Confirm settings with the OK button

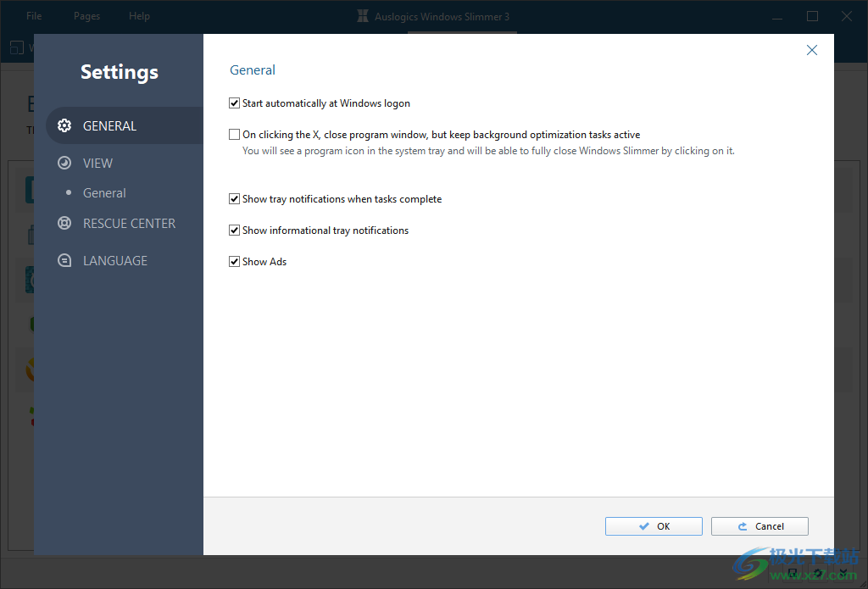point(654,525)
